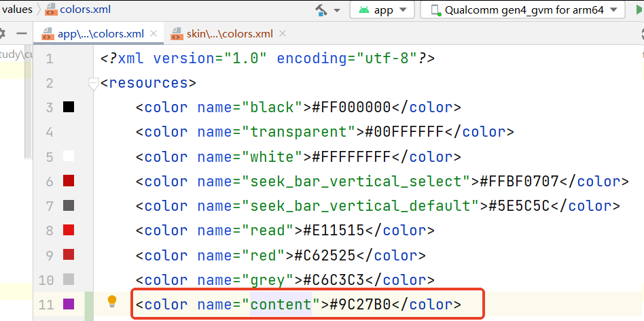Image resolution: width=644 pixels, height=321 pixels.
Task: Click the red swatch on line 9
Action: pyautogui.click(x=69, y=255)
